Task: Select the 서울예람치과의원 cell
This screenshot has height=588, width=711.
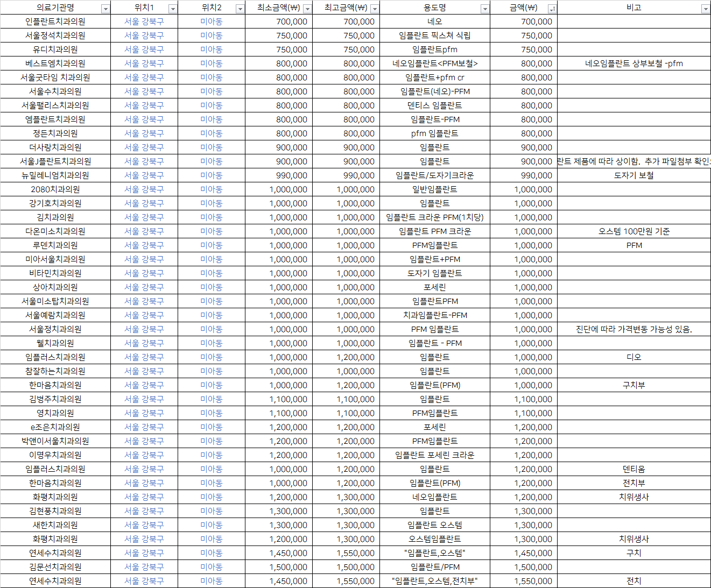Action: coord(55,315)
